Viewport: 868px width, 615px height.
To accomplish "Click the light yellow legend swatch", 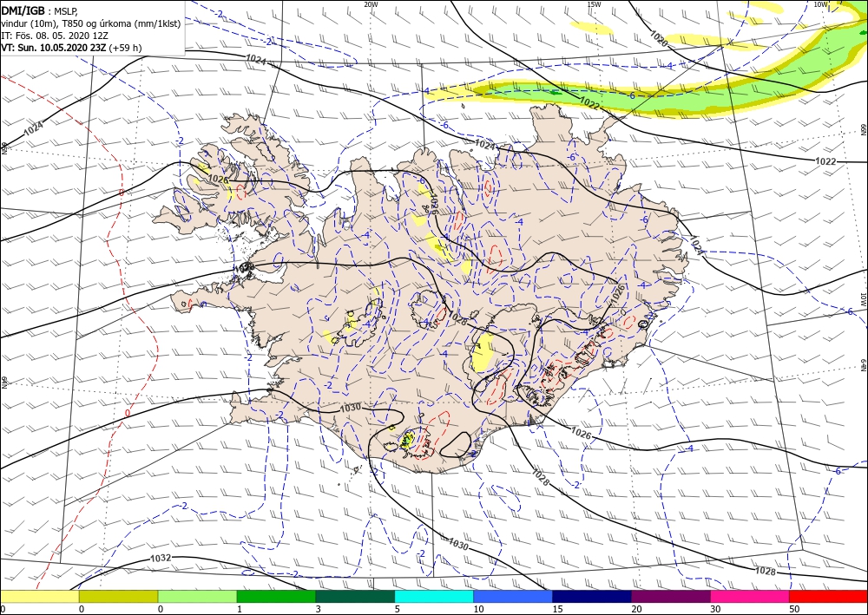I will point(39,597).
